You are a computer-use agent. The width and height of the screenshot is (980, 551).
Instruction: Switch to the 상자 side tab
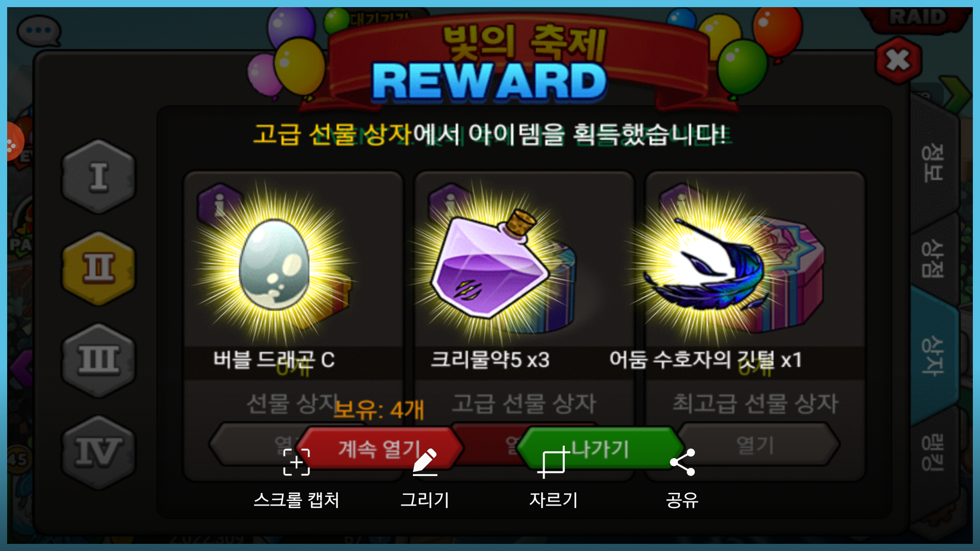pyautogui.click(x=933, y=356)
